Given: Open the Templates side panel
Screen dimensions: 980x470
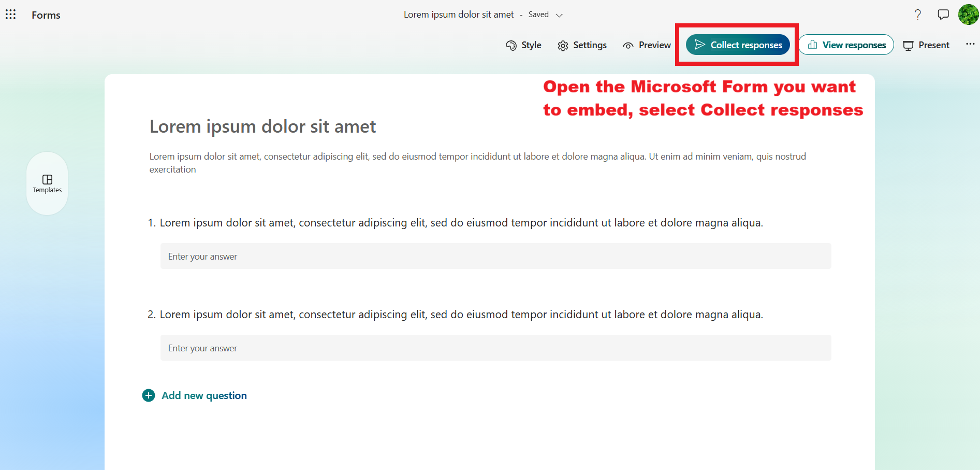Looking at the screenshot, I should pyautogui.click(x=47, y=183).
